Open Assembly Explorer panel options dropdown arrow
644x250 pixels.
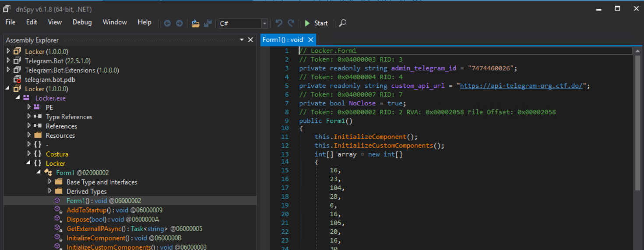coord(242,40)
